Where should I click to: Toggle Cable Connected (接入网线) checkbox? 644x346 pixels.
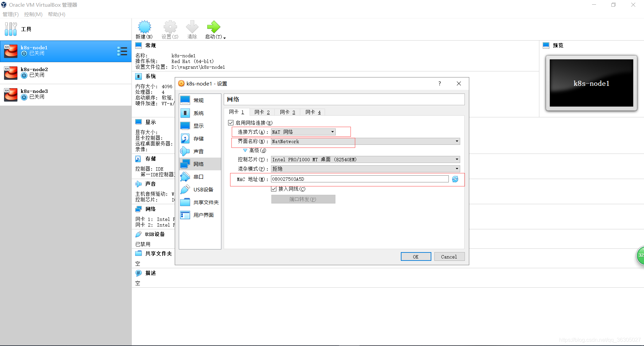tap(274, 189)
